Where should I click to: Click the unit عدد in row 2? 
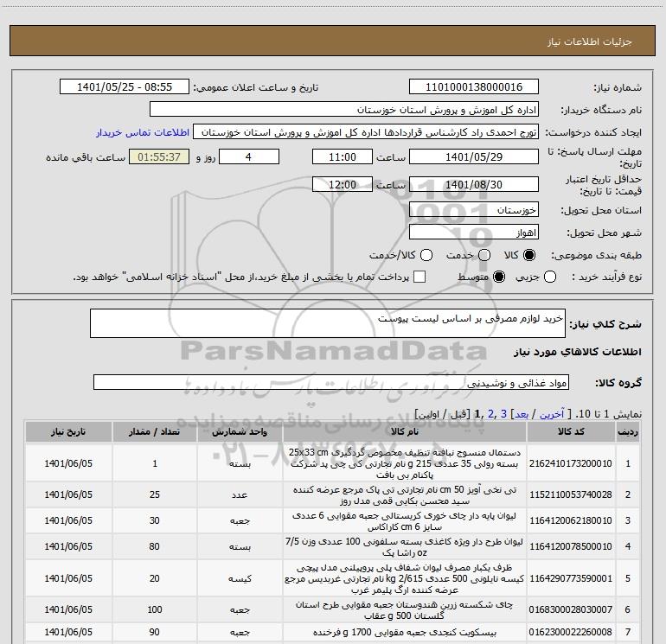(x=240, y=495)
